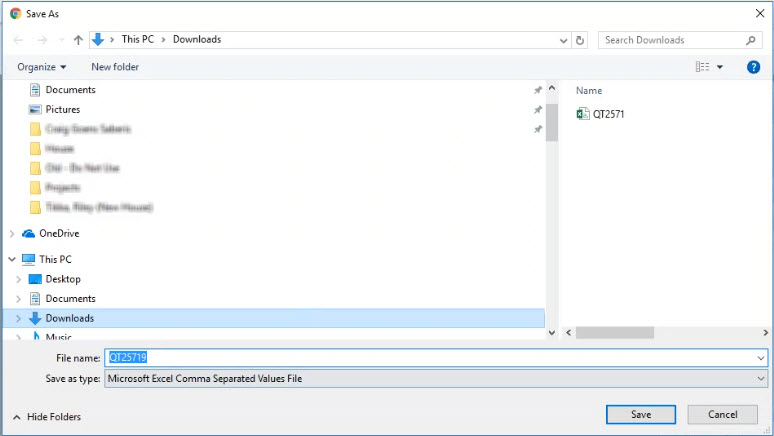Screen dimensions: 774x436
Task: Expand the OneDrive tree node
Action: tap(12, 234)
